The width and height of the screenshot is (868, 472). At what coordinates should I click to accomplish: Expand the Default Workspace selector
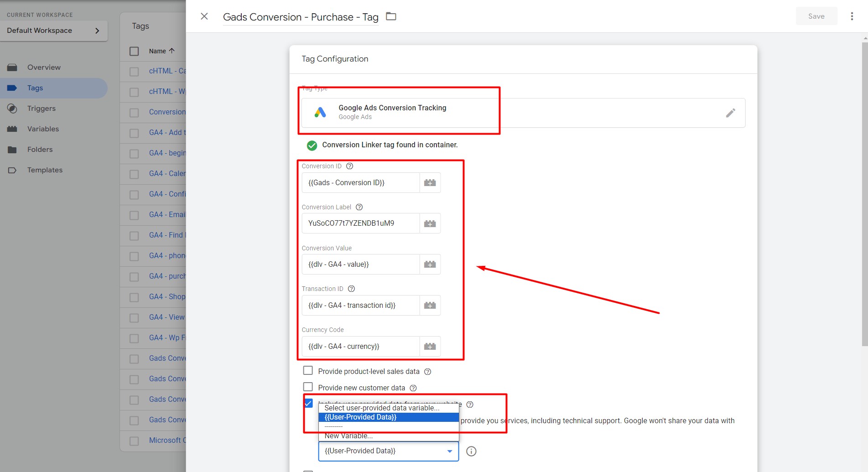tap(54, 31)
